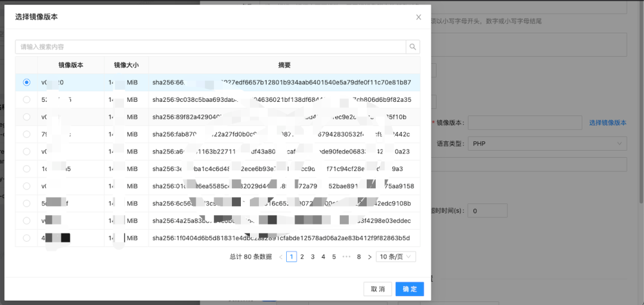Select the radio button for row sha256:89f82a42904
This screenshot has height=305, width=644.
tap(27, 117)
